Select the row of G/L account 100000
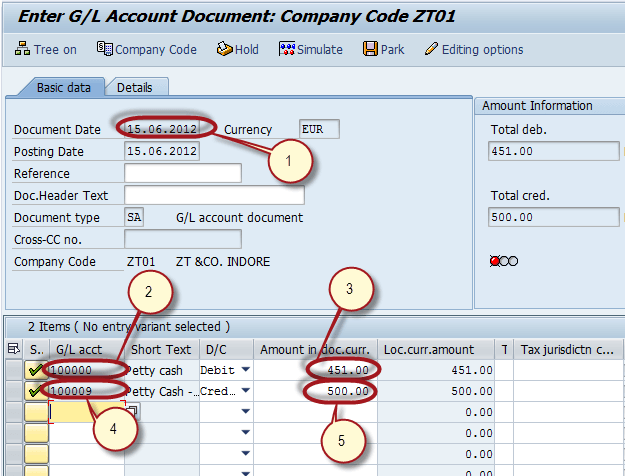 click(12, 370)
